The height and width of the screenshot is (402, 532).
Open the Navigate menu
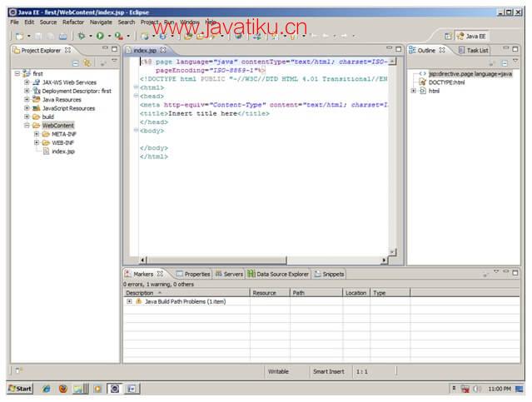(x=101, y=22)
